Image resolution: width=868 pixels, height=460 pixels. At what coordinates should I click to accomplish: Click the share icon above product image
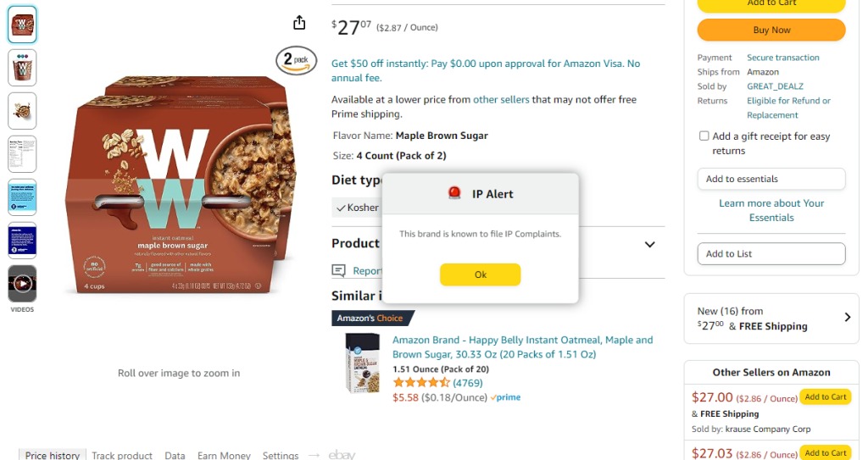pyautogui.click(x=298, y=23)
